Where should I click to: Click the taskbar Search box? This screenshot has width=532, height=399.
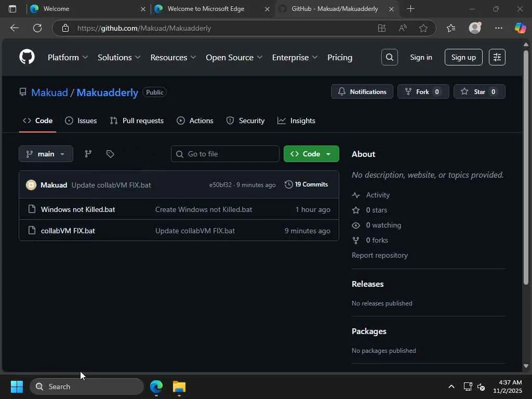click(87, 387)
